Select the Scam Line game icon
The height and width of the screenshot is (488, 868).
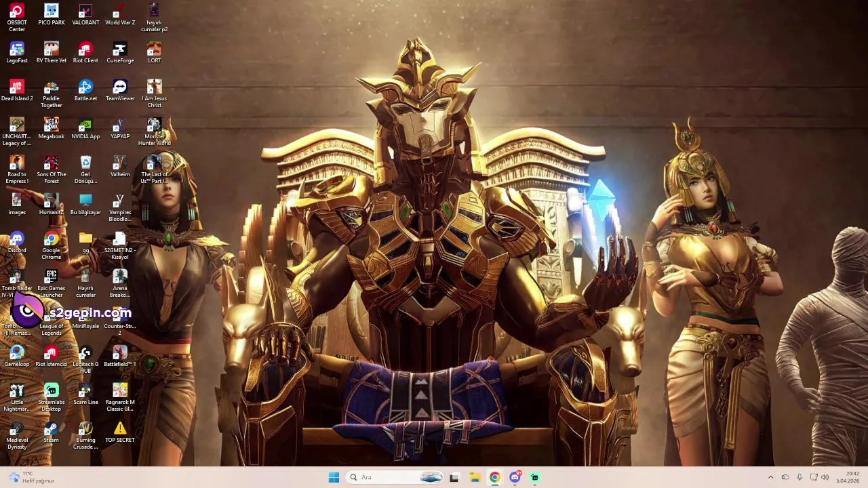click(x=85, y=394)
